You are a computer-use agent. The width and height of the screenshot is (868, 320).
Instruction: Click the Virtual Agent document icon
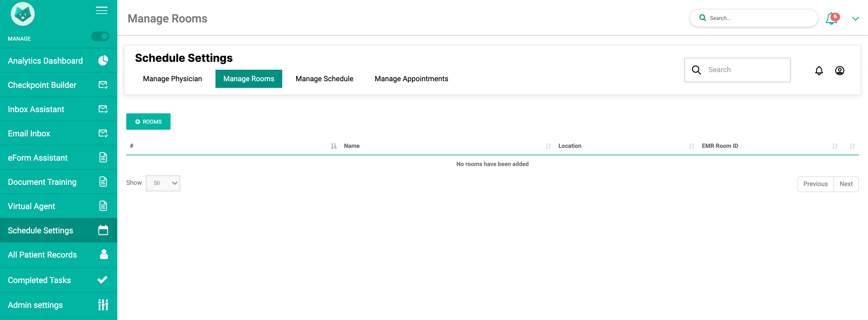pyautogui.click(x=103, y=206)
